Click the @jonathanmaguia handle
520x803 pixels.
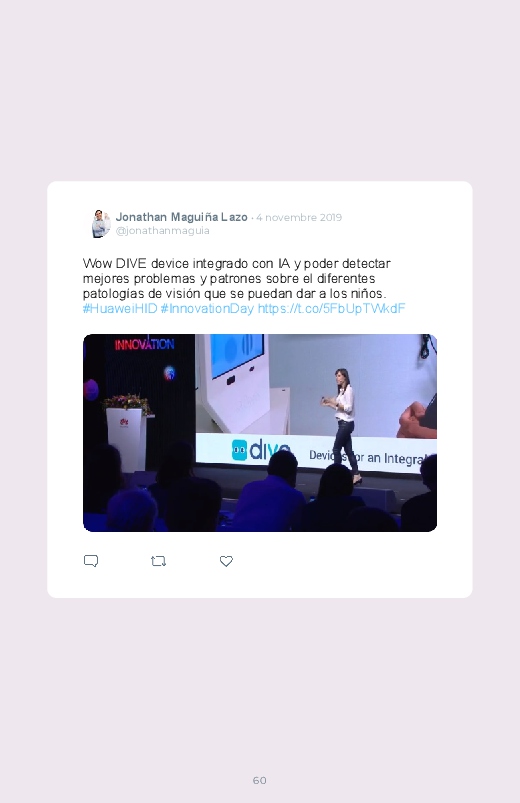tap(163, 231)
